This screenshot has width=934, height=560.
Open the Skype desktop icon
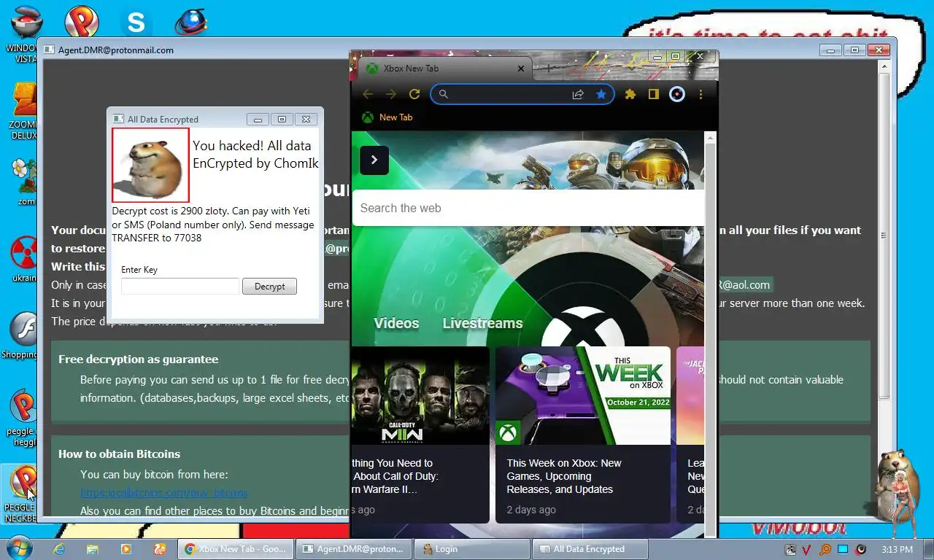(136, 23)
